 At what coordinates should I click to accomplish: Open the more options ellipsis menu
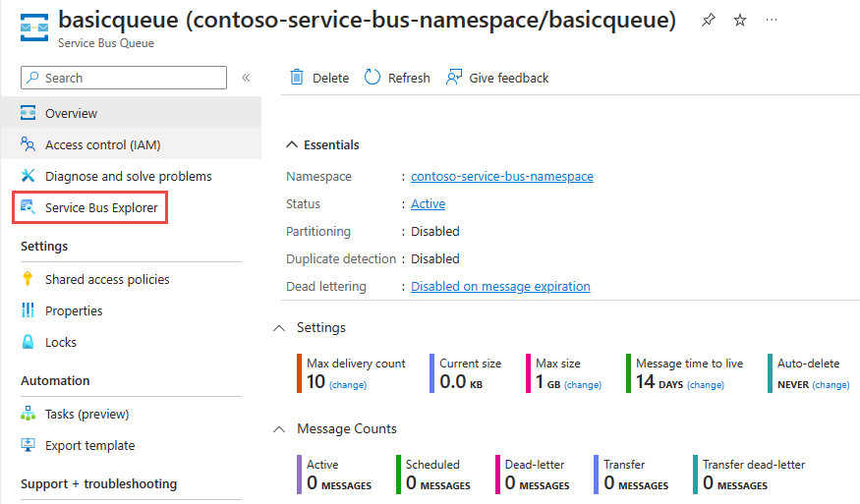772,21
